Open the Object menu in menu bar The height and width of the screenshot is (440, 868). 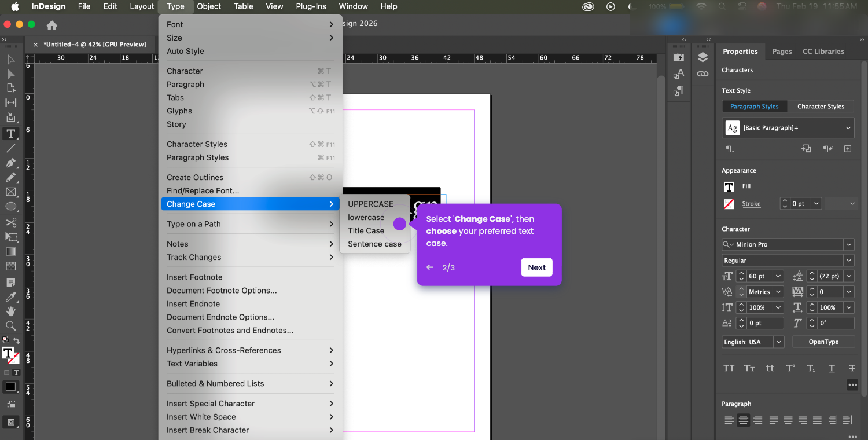[209, 6]
